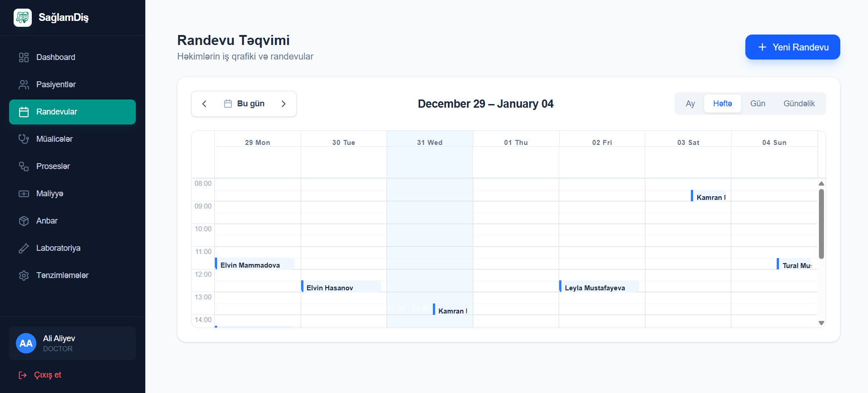Open the Müalicələr section

(x=72, y=139)
